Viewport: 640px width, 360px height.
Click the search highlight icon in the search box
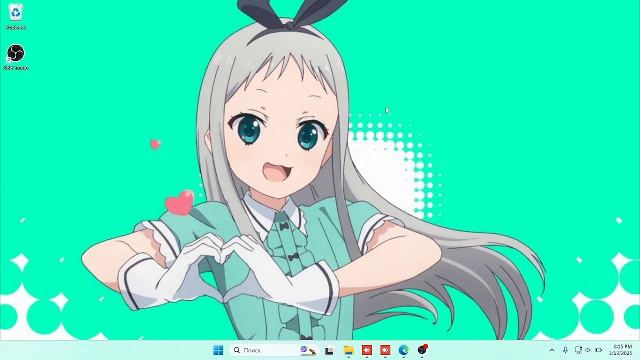click(x=309, y=350)
